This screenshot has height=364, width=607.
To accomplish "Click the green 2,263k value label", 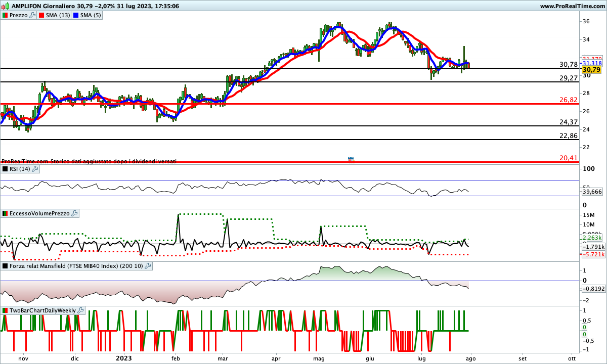I will [592, 238].
